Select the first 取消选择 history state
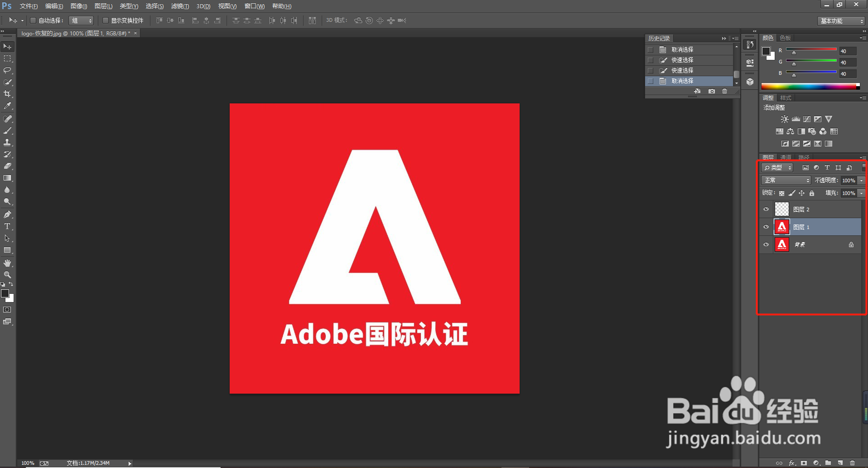Image resolution: width=868 pixels, height=468 pixels. [x=689, y=49]
